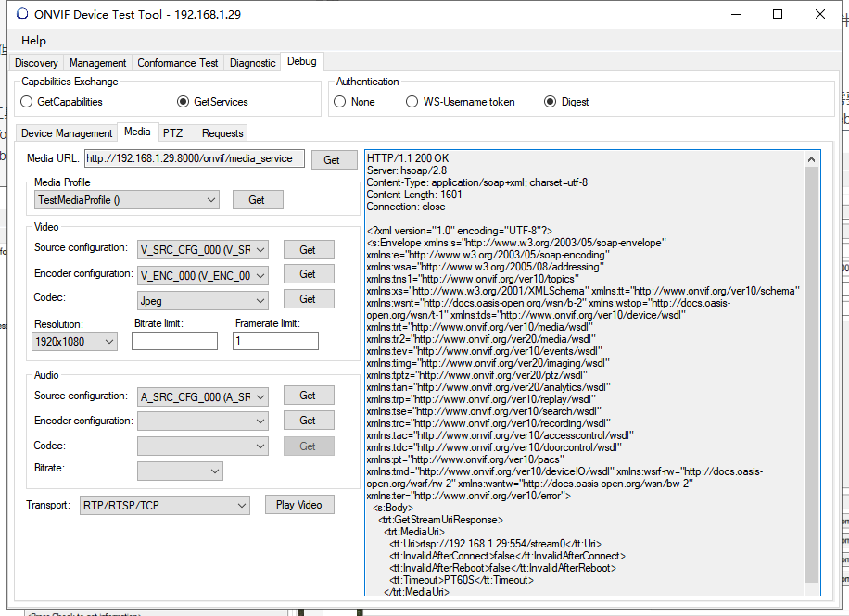Click the Framerate limit input field
Viewport: 849px width, 616px height.
[x=275, y=341]
